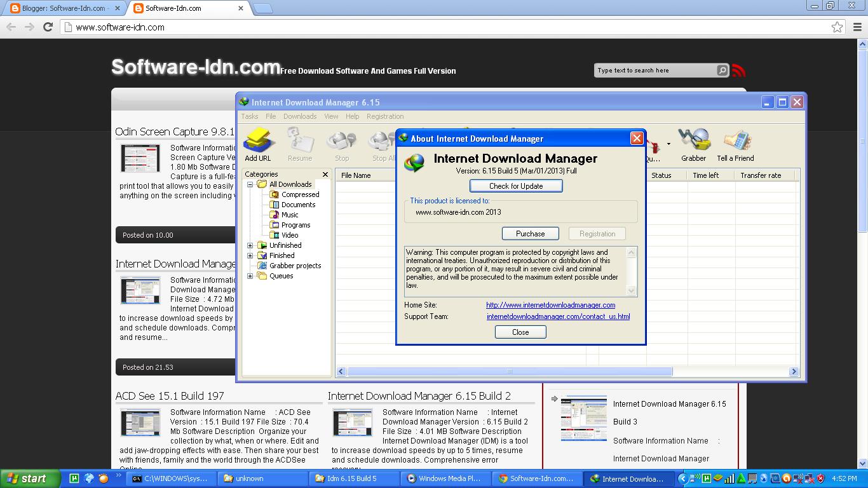Click the ACD See post thumbnail
The height and width of the screenshot is (488, 868).
[x=140, y=423]
